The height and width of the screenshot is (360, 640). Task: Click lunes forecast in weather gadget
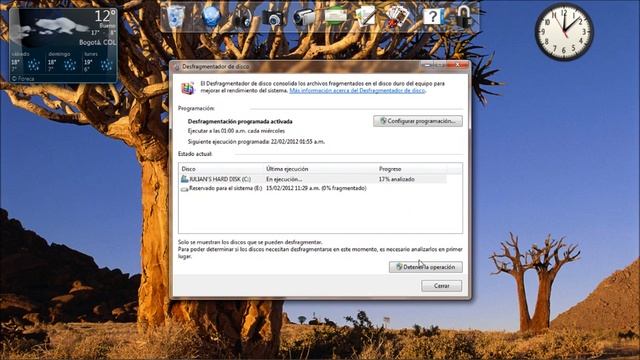(x=99, y=61)
